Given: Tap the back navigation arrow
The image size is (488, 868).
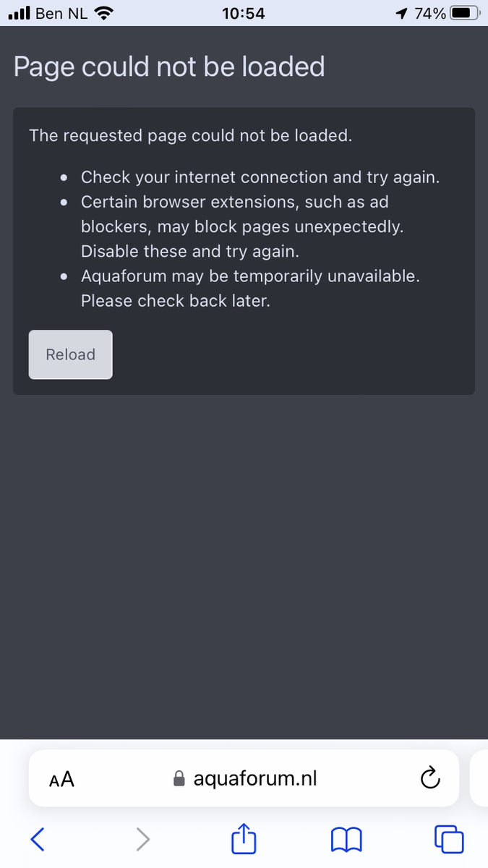Looking at the screenshot, I should pyautogui.click(x=38, y=839).
